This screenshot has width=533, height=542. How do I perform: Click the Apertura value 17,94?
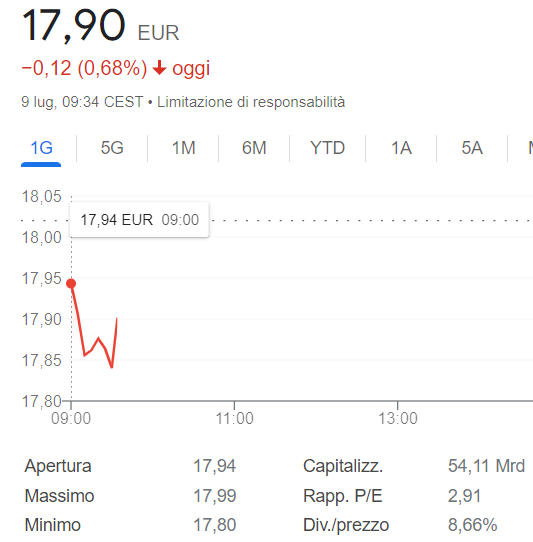coord(215,466)
